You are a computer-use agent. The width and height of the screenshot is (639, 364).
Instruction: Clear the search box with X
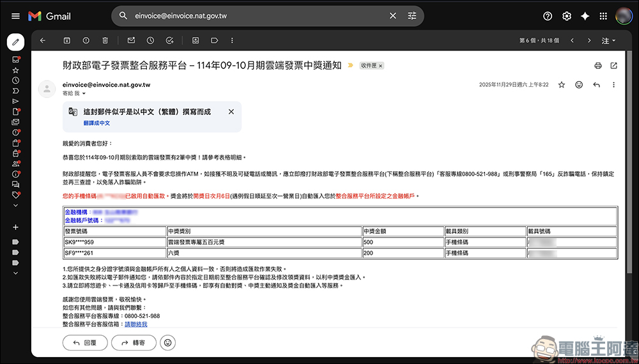point(392,16)
